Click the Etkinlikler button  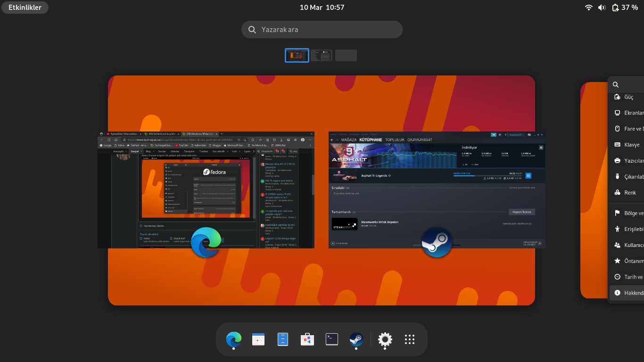click(x=25, y=8)
